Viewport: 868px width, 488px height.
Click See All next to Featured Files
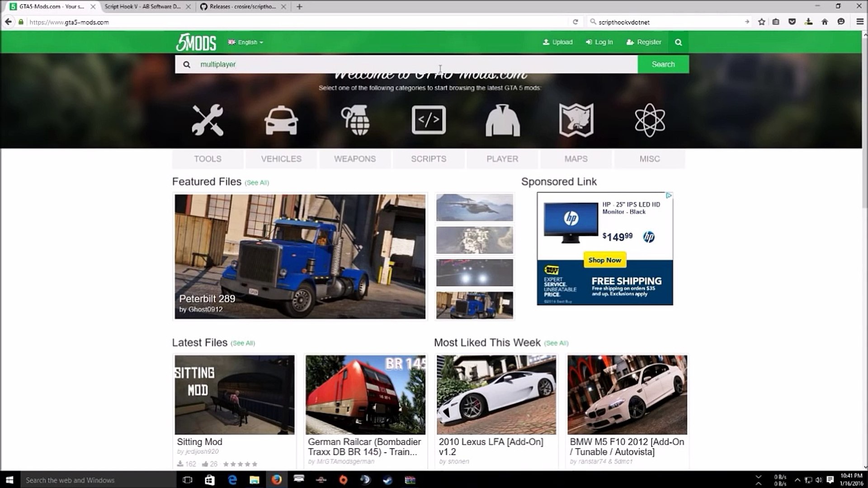pos(257,183)
